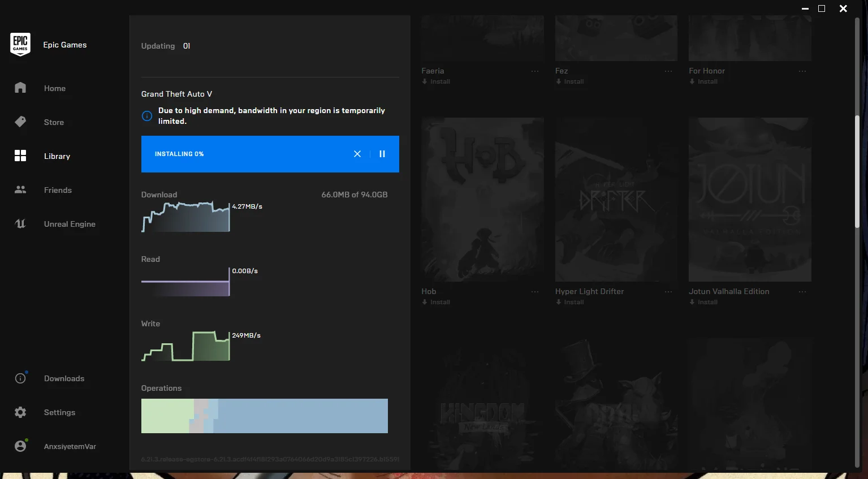Click the AnxsiyetemVar username label
This screenshot has height=479, width=868.
click(70, 446)
